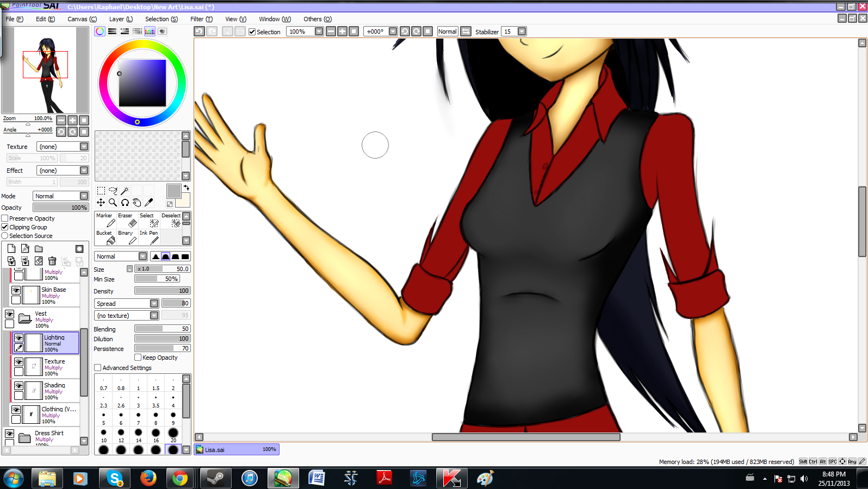Select the eyedropper color picker tool

149,203
